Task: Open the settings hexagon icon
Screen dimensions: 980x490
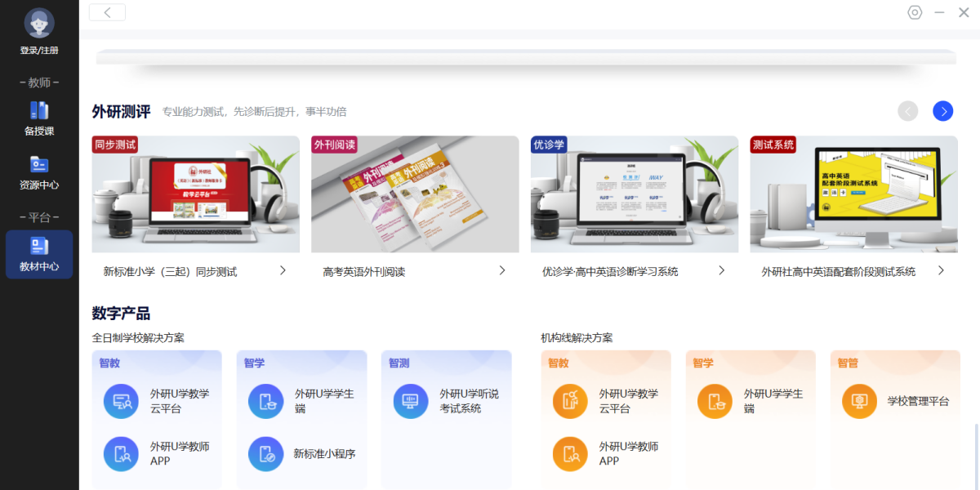Action: point(915,12)
